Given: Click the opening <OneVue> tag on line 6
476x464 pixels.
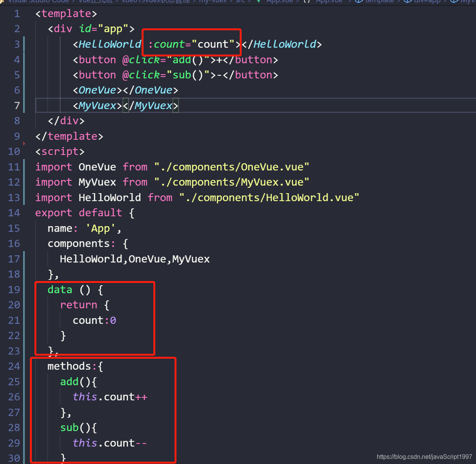Looking at the screenshot, I should click(x=98, y=90).
